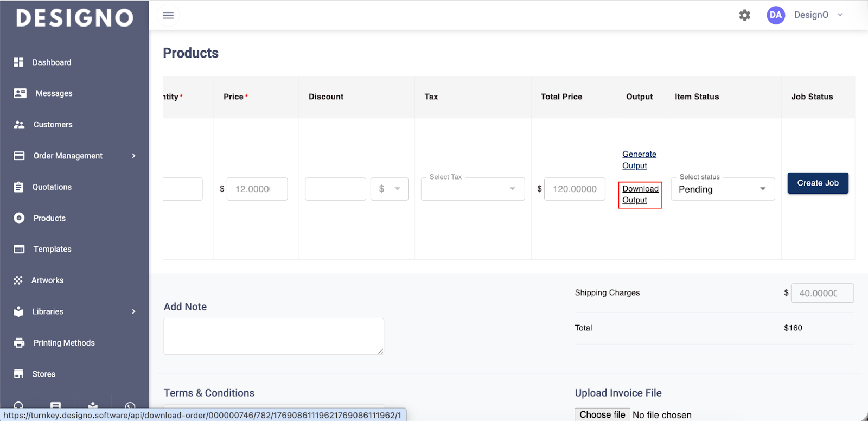Viewport: 868px width, 421px height.
Task: Click the Customers people icon
Action: (x=19, y=125)
